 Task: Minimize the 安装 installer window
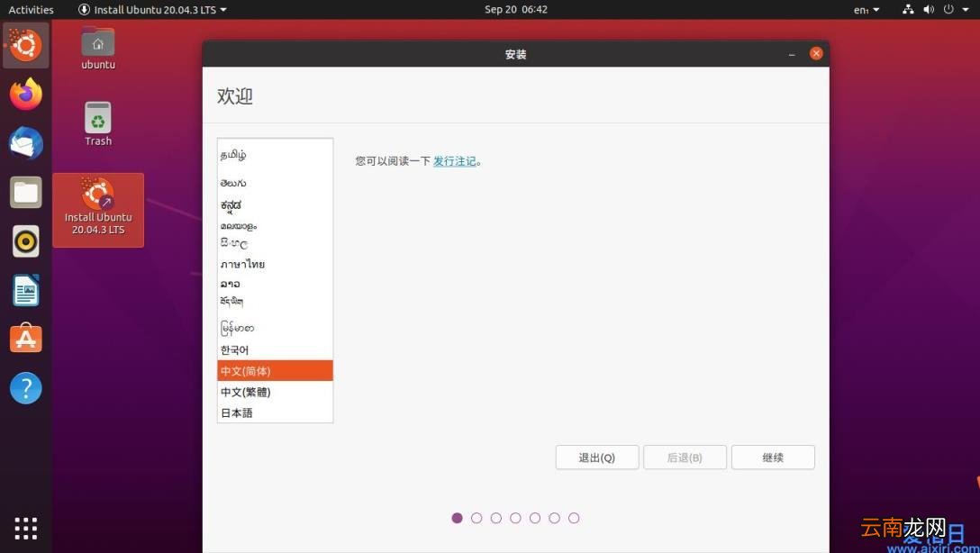pyautogui.click(x=792, y=54)
